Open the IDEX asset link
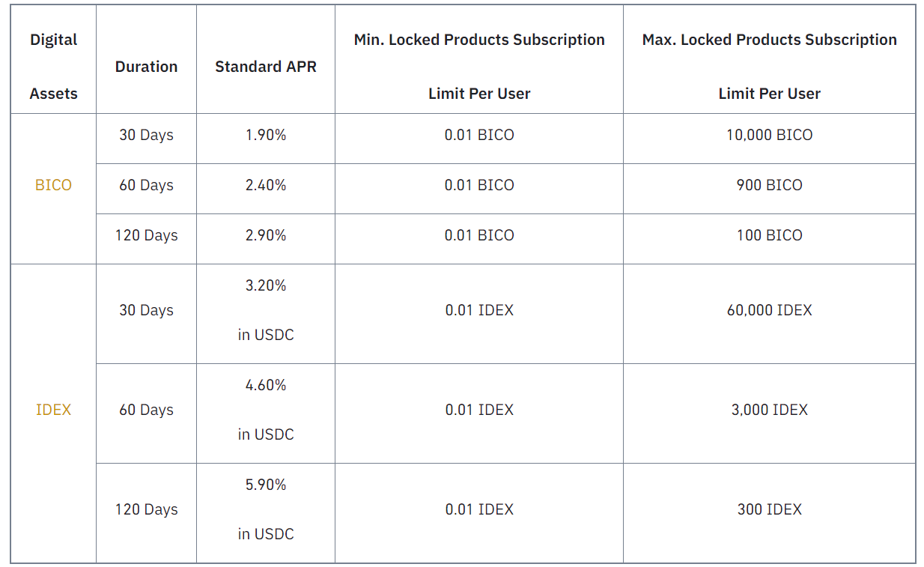The image size is (924, 567). tap(53, 410)
